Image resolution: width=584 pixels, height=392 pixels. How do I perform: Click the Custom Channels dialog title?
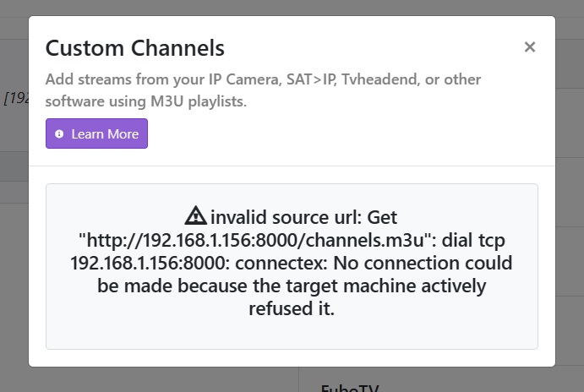pos(135,47)
